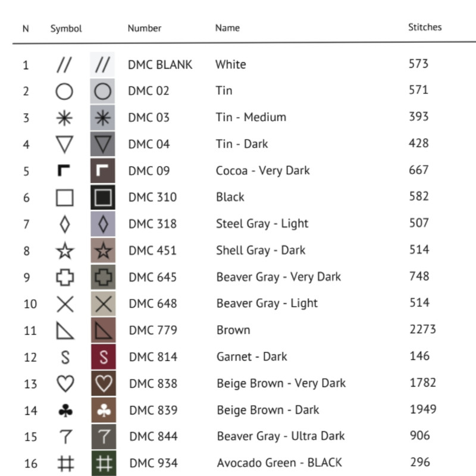Click the Stitches column header
The height and width of the screenshot is (476, 476).
point(425,27)
